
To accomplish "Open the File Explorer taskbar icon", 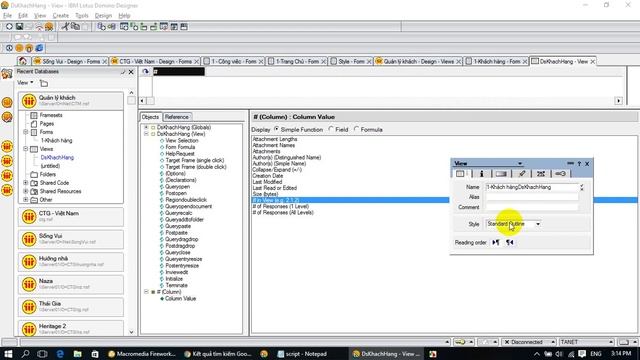I will [x=78, y=354].
